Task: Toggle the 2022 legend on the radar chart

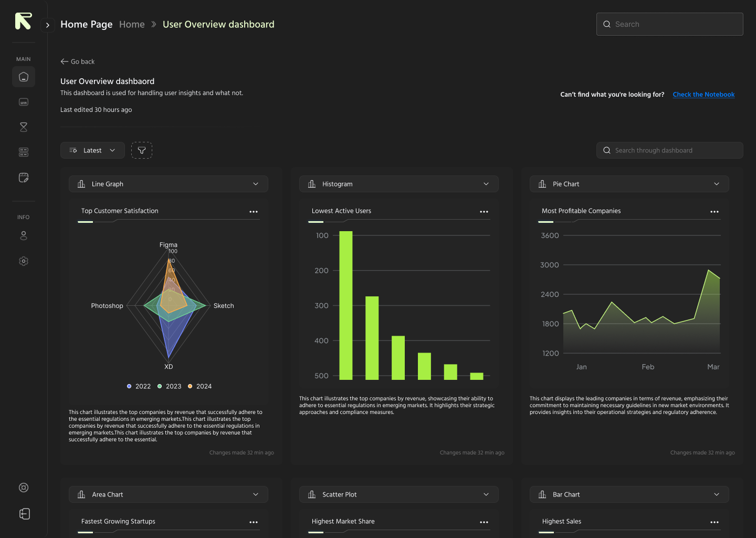Action: pos(138,386)
